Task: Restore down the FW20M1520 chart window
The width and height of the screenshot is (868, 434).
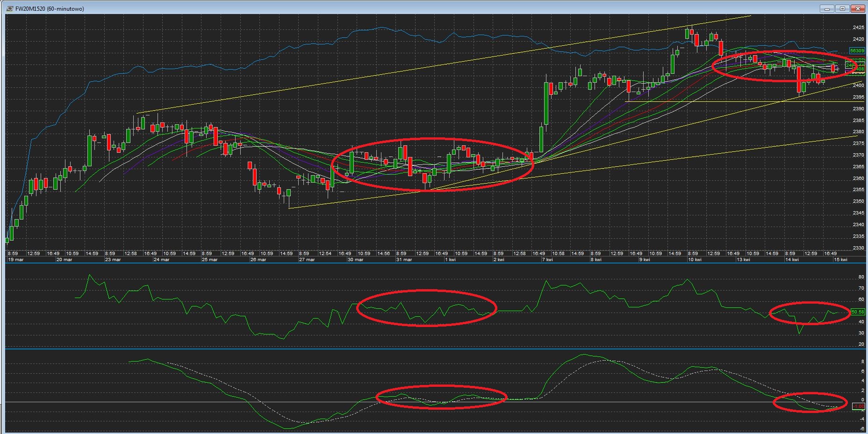Action: 843,8
